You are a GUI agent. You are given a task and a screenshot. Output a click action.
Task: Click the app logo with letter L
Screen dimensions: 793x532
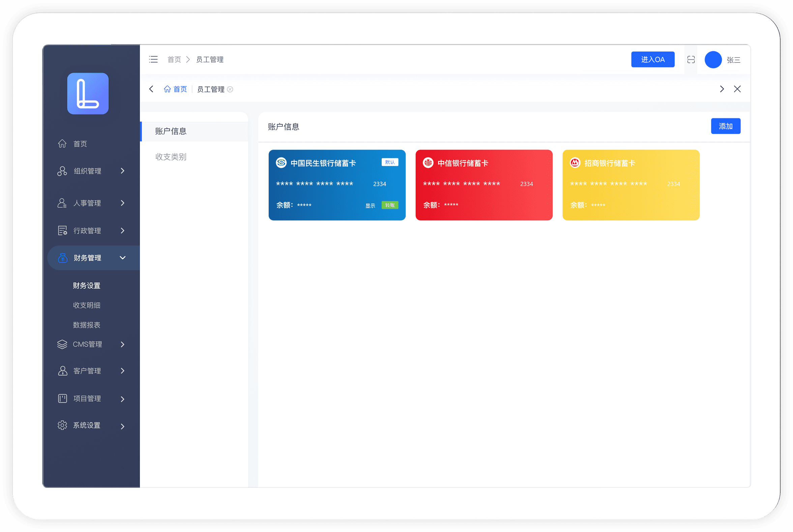(88, 94)
